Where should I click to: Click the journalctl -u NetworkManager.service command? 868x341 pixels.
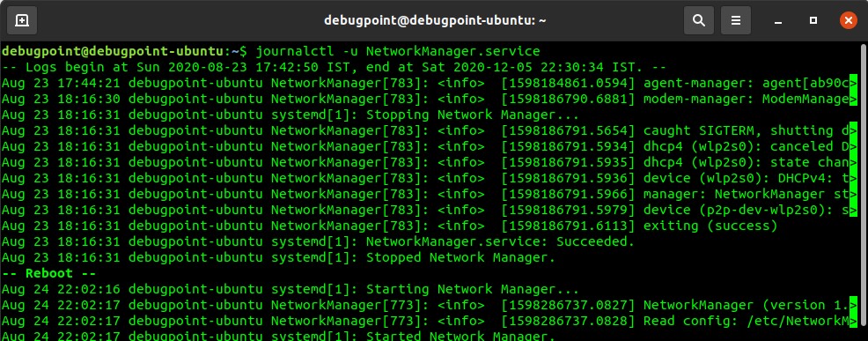pos(397,52)
